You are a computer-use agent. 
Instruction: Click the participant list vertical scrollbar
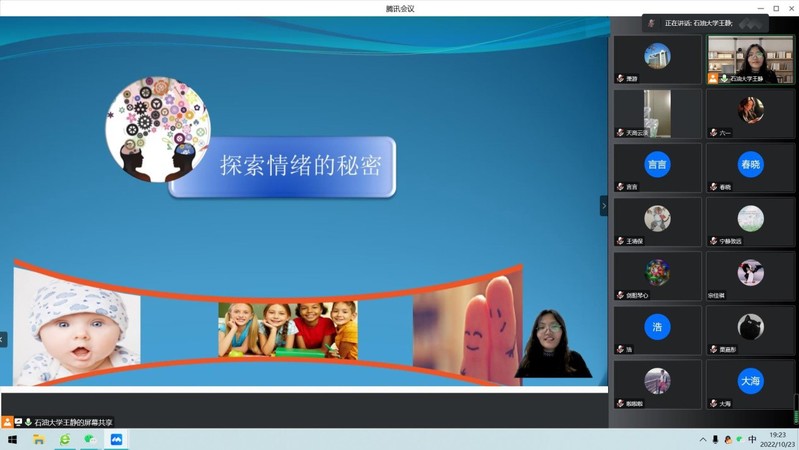click(x=796, y=405)
